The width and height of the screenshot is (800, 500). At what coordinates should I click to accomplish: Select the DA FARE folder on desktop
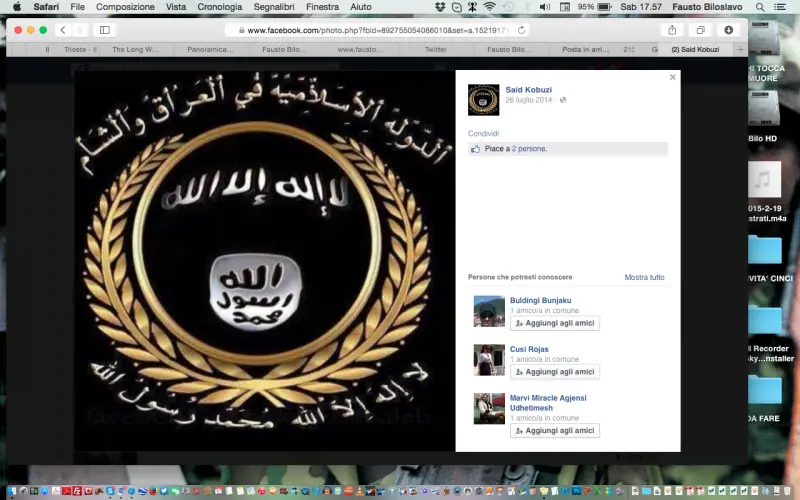(764, 399)
